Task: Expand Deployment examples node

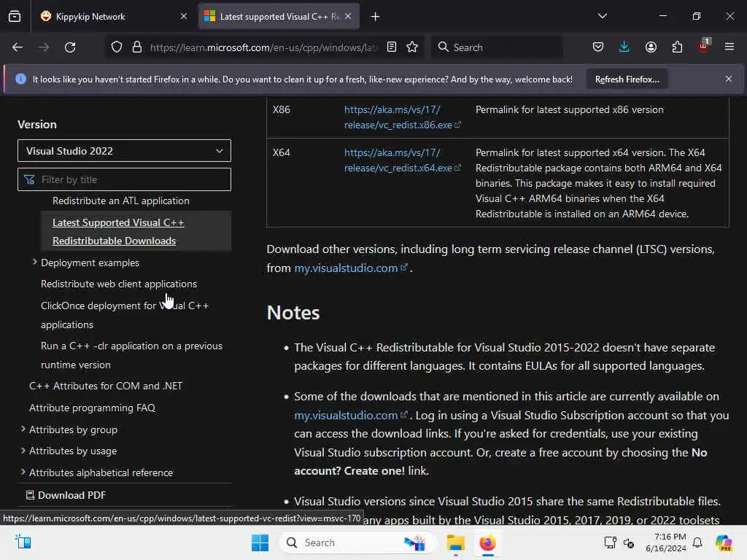Action: point(35,262)
